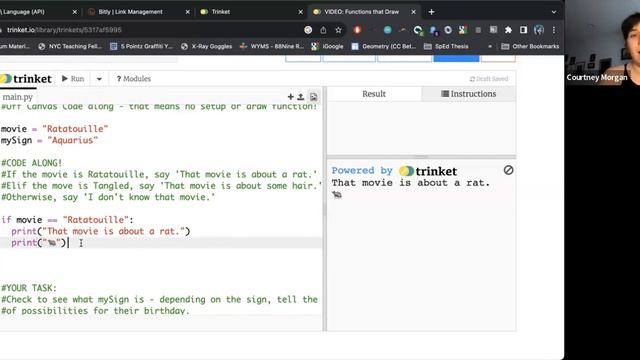640x360 pixels.
Task: Toggle the browser side panel
Action: [523, 30]
